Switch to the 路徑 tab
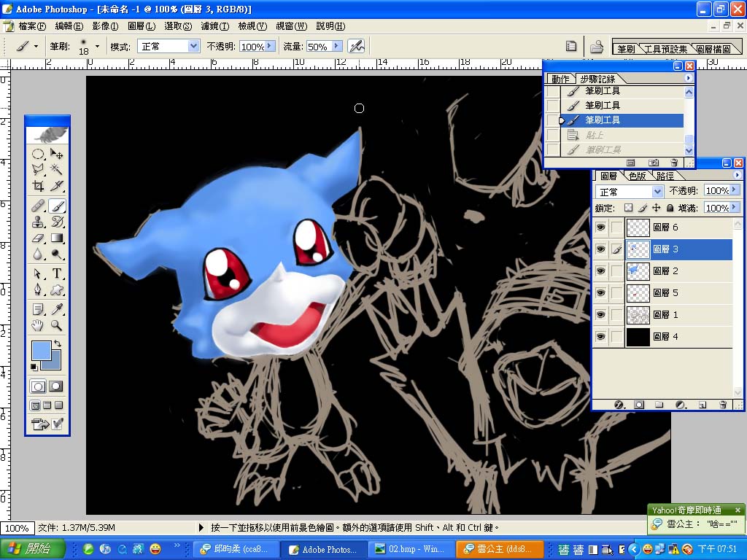747x560 pixels. [x=665, y=176]
